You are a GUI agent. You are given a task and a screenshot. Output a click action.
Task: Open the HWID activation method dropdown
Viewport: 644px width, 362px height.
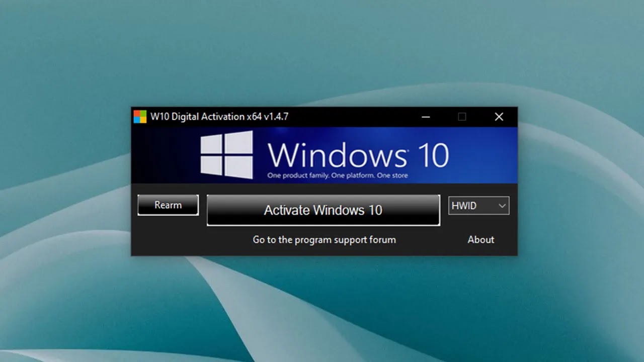[x=478, y=206]
